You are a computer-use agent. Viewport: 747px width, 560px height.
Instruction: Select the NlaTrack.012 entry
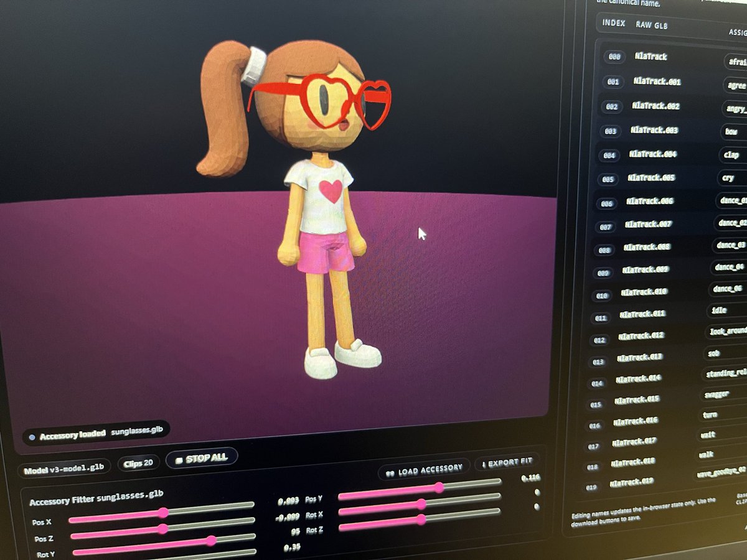[x=642, y=336]
